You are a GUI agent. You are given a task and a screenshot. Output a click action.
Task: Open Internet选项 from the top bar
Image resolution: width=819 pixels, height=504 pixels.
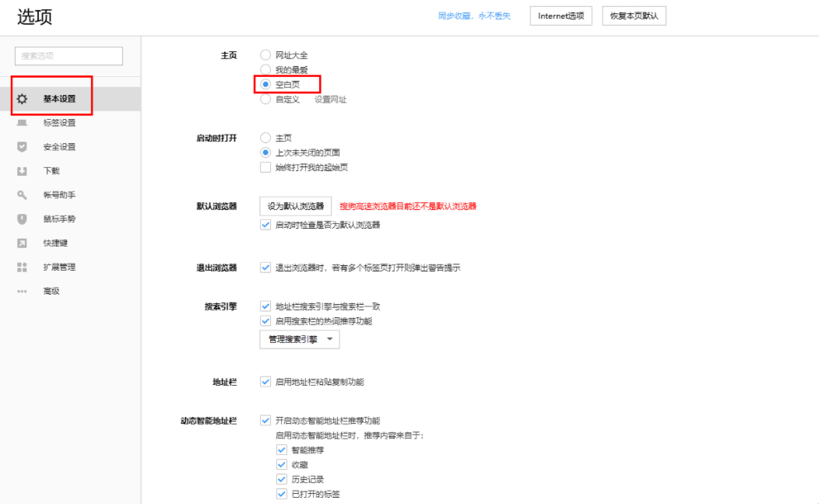click(561, 16)
